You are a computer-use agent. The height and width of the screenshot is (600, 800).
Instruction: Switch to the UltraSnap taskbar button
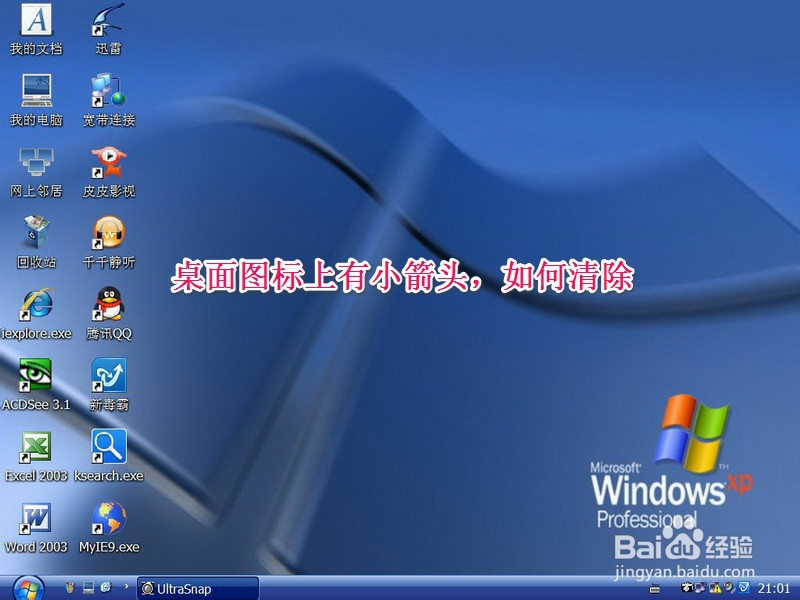[198, 589]
